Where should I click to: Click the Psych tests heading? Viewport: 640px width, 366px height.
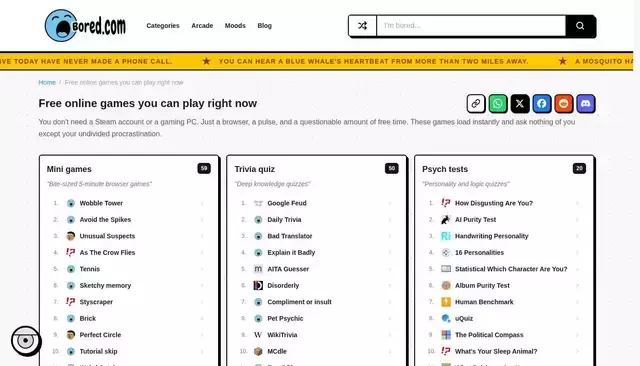pyautogui.click(x=445, y=169)
